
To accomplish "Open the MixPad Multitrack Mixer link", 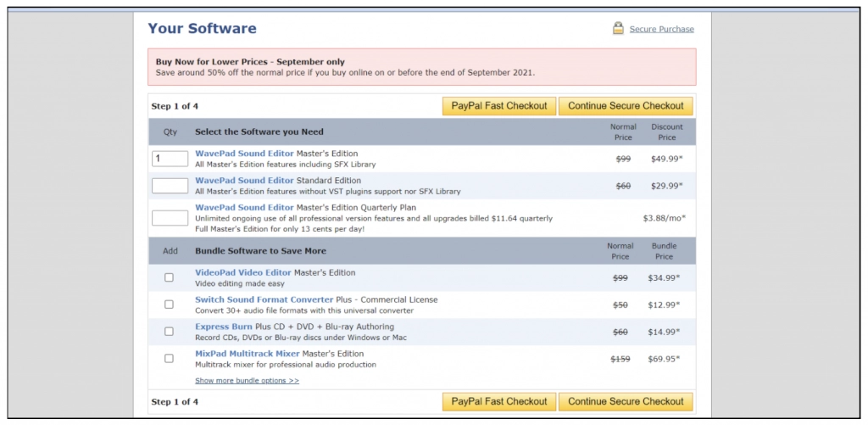I will [x=247, y=354].
